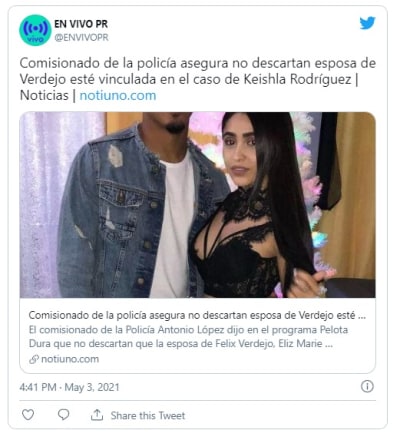Screen dimensions: 400x440
Task: Click the tweet's first line about Comisionado
Action: (x=198, y=63)
